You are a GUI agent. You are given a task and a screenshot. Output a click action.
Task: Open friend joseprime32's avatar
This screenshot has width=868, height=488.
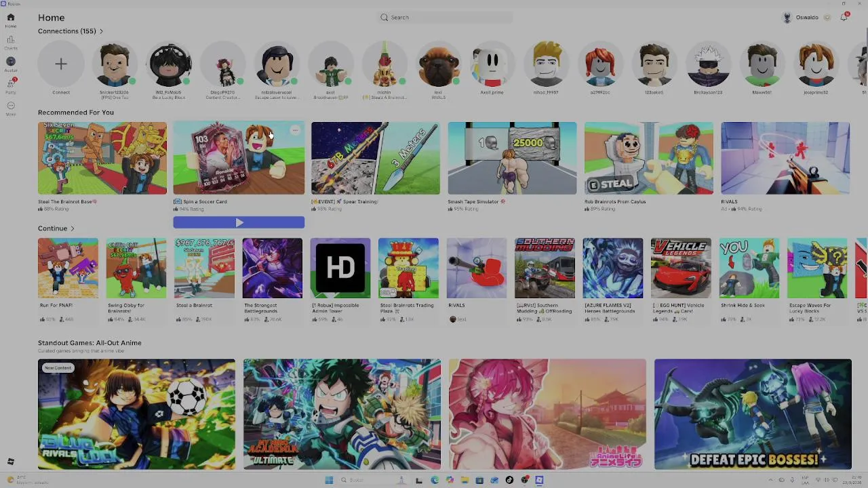(x=816, y=64)
